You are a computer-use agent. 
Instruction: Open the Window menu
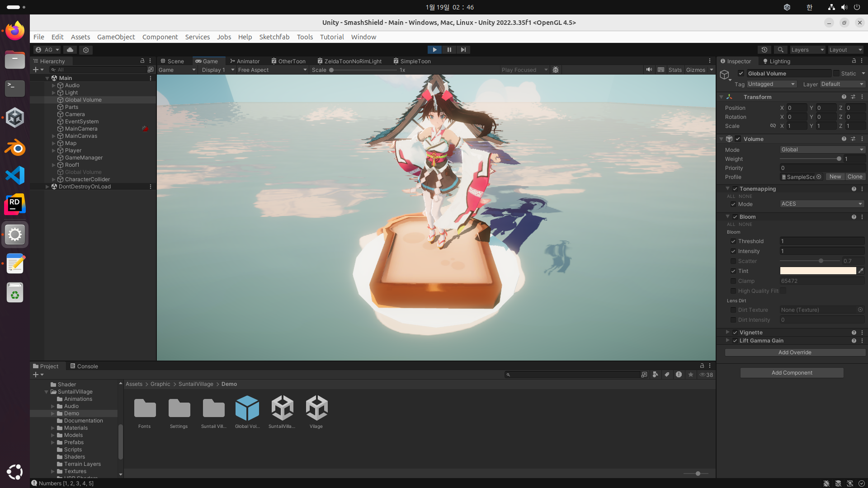[x=363, y=37]
